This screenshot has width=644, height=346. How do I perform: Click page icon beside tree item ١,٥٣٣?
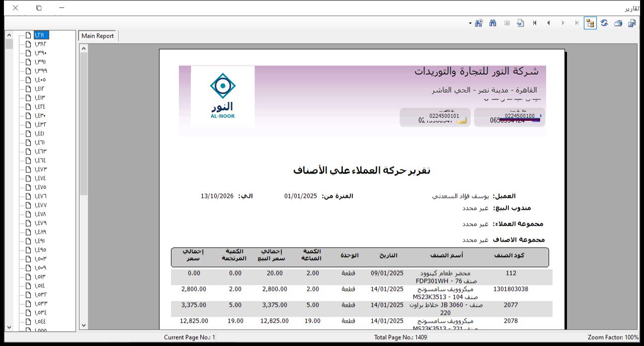pyautogui.click(x=28, y=304)
